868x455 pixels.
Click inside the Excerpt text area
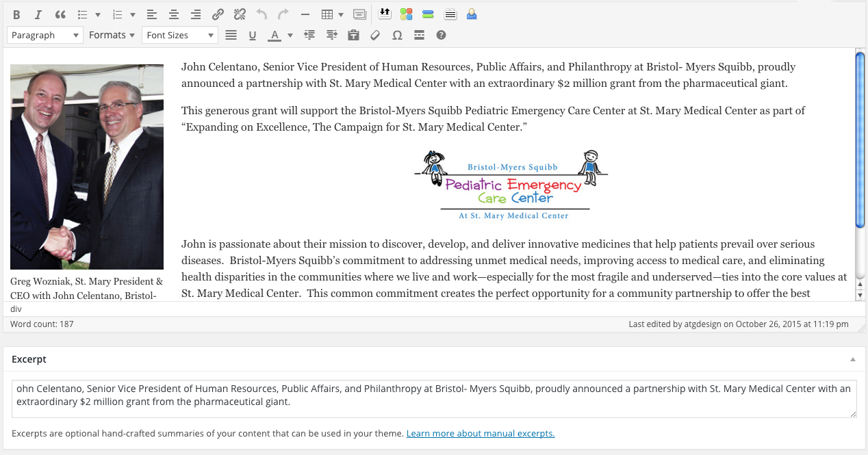tap(434, 398)
